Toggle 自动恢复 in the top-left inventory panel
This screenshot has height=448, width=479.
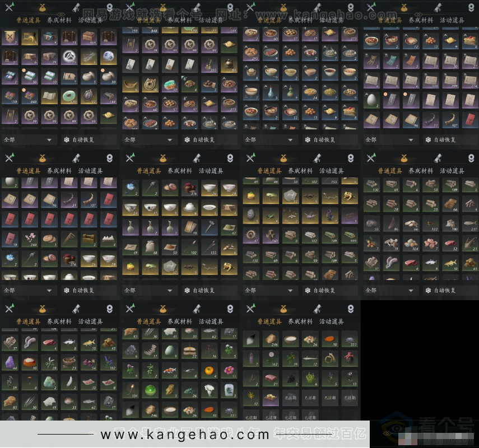coord(85,139)
